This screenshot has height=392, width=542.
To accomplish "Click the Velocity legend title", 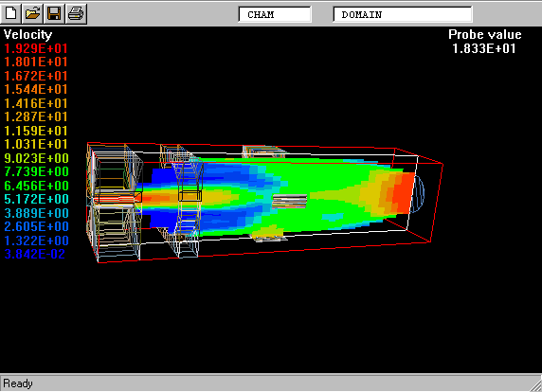I will 28,34.
